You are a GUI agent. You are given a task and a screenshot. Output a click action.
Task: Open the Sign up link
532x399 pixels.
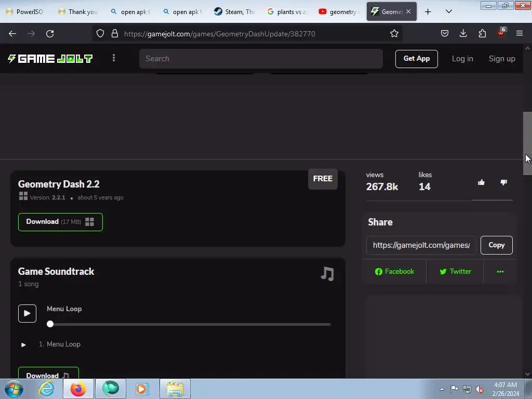pyautogui.click(x=502, y=59)
